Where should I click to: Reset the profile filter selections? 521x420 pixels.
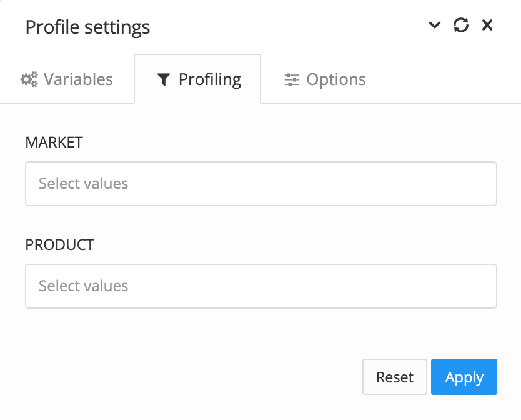point(394,377)
